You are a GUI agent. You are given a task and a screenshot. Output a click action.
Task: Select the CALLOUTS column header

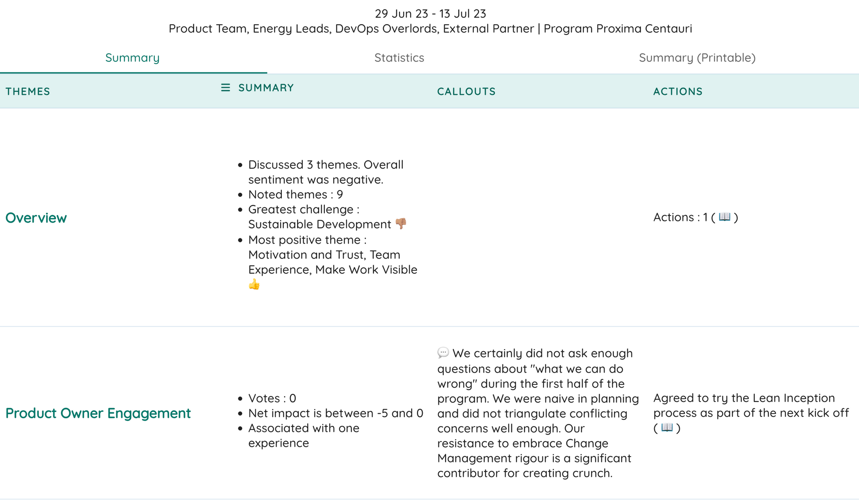pyautogui.click(x=466, y=91)
